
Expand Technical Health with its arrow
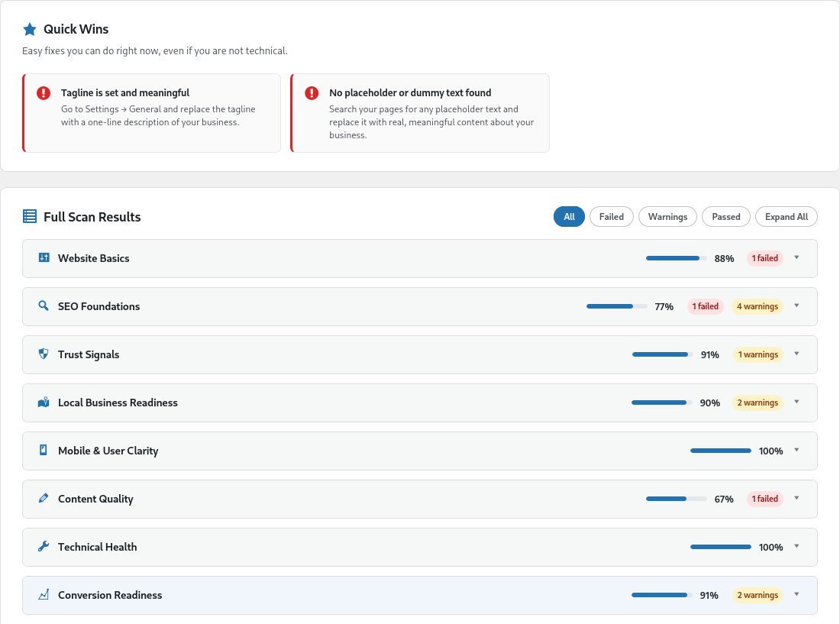(x=796, y=546)
